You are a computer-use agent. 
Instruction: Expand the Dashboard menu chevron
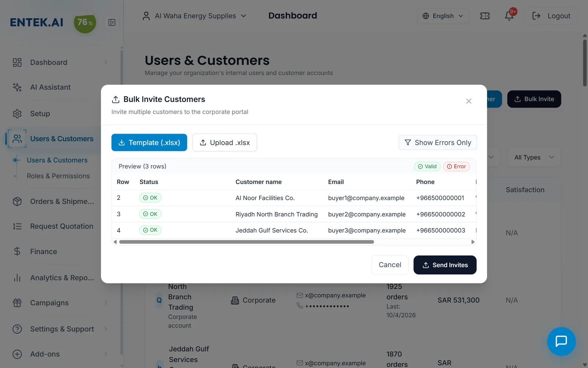pyautogui.click(x=106, y=62)
